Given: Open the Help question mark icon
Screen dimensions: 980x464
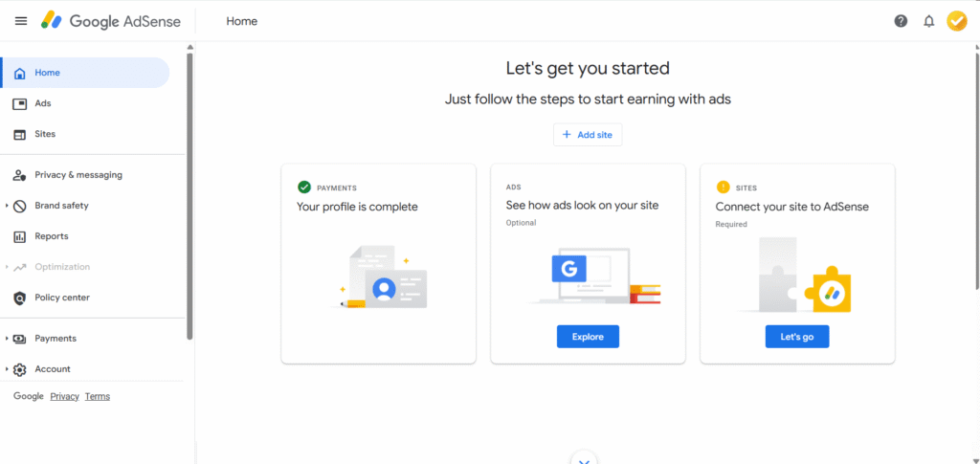Looking at the screenshot, I should 901,21.
